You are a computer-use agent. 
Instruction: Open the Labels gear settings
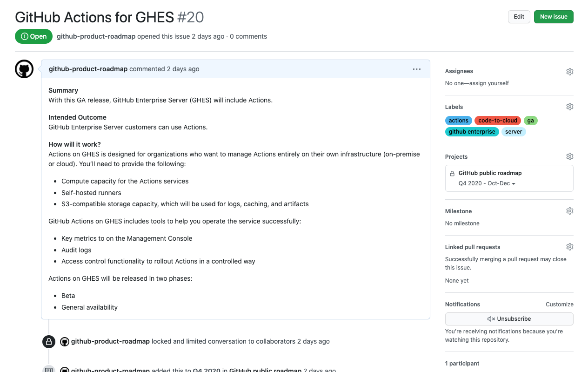(569, 107)
